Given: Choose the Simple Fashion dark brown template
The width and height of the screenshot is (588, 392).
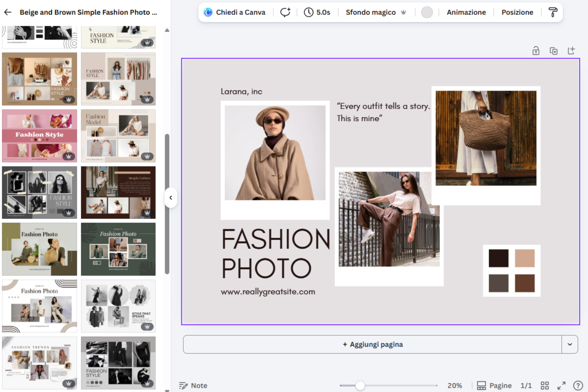Looking at the screenshot, I should [118, 192].
